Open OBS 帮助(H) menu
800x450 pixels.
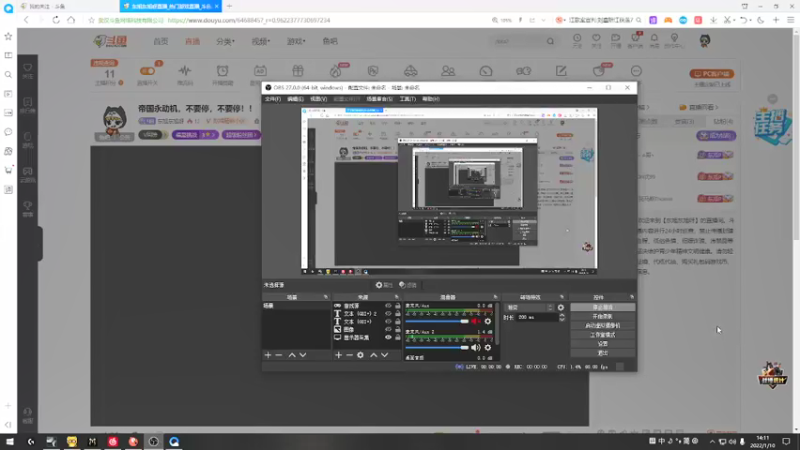(x=431, y=99)
